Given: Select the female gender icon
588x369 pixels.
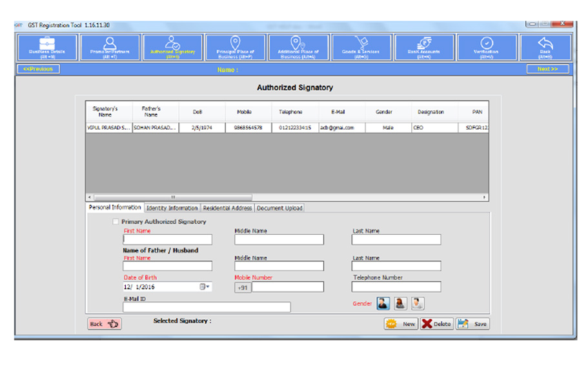Looking at the screenshot, I should [400, 303].
